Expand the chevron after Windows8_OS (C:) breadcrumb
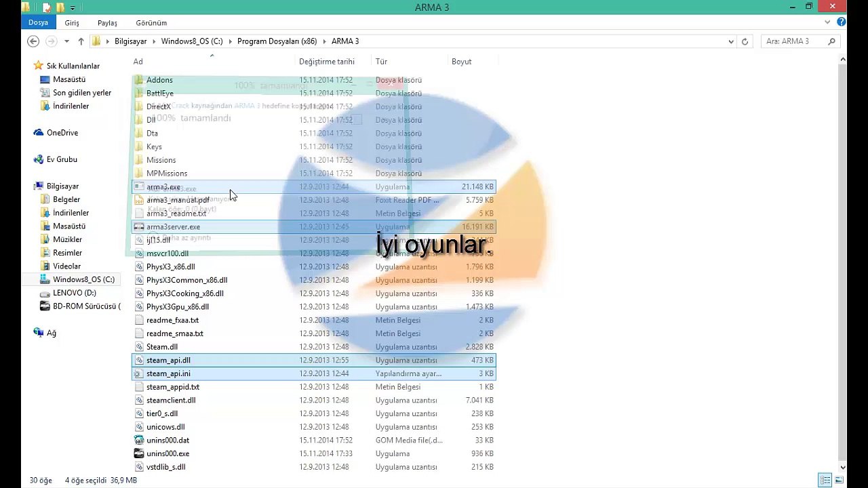The height and width of the screenshot is (488, 868). point(230,41)
